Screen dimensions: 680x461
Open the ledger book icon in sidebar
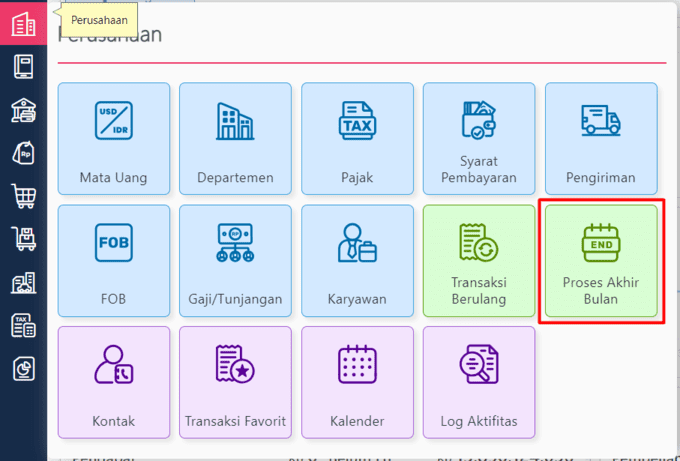tap(23, 67)
